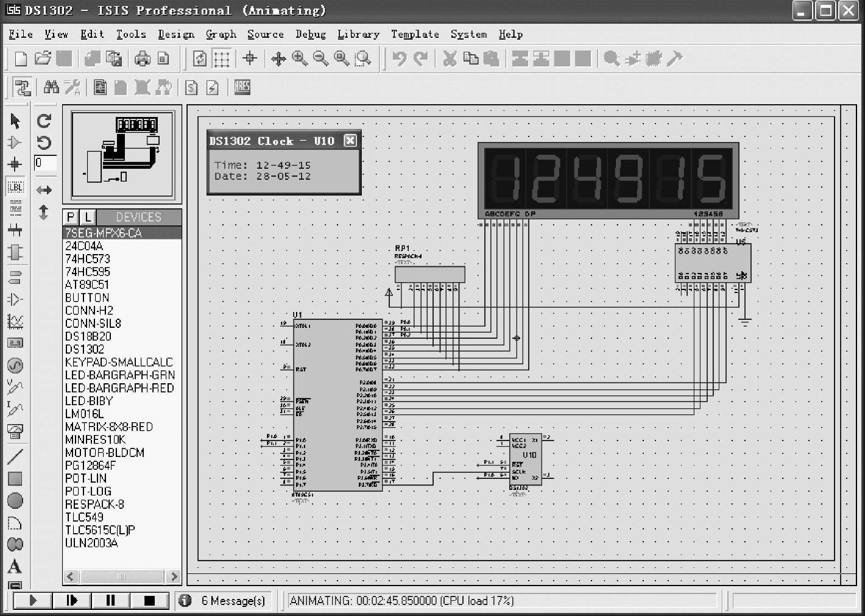Flip horizontally using mirror arrow icon
This screenshot has height=616, width=865.
[x=44, y=190]
